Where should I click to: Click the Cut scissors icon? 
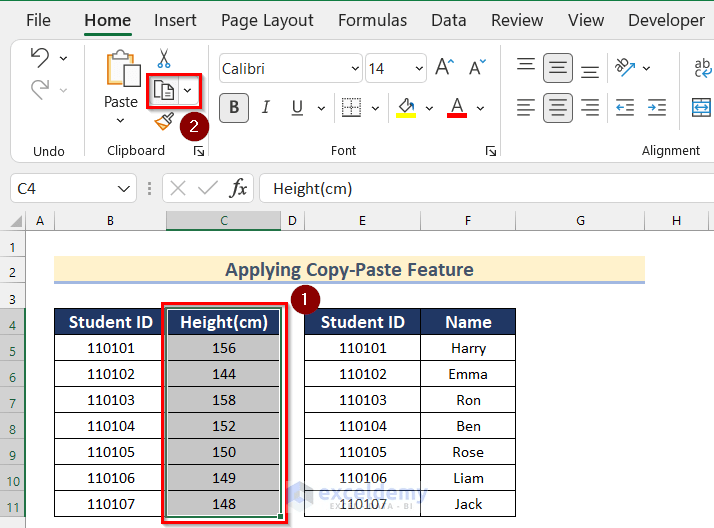(x=164, y=58)
